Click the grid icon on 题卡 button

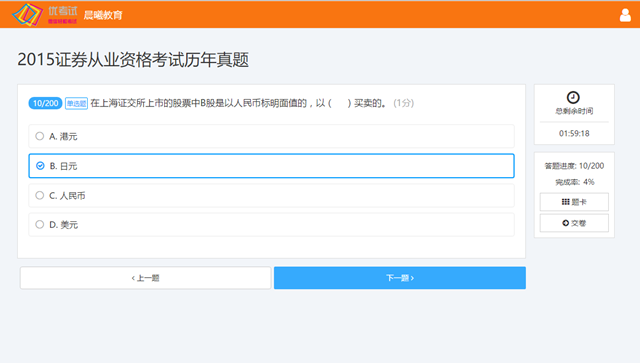click(565, 202)
